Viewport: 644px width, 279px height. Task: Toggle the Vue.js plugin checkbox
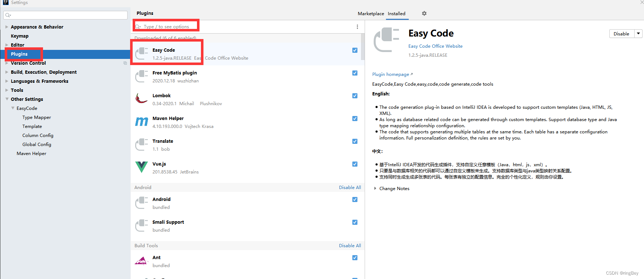(x=355, y=164)
